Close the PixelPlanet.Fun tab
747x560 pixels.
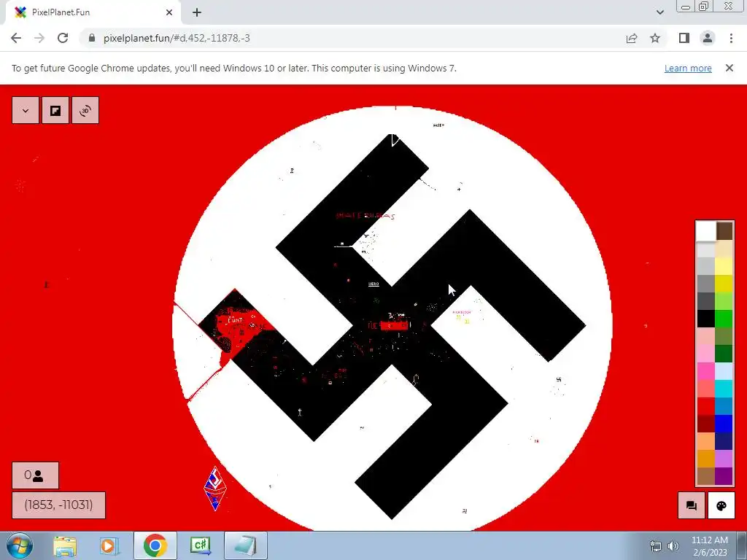[169, 12]
